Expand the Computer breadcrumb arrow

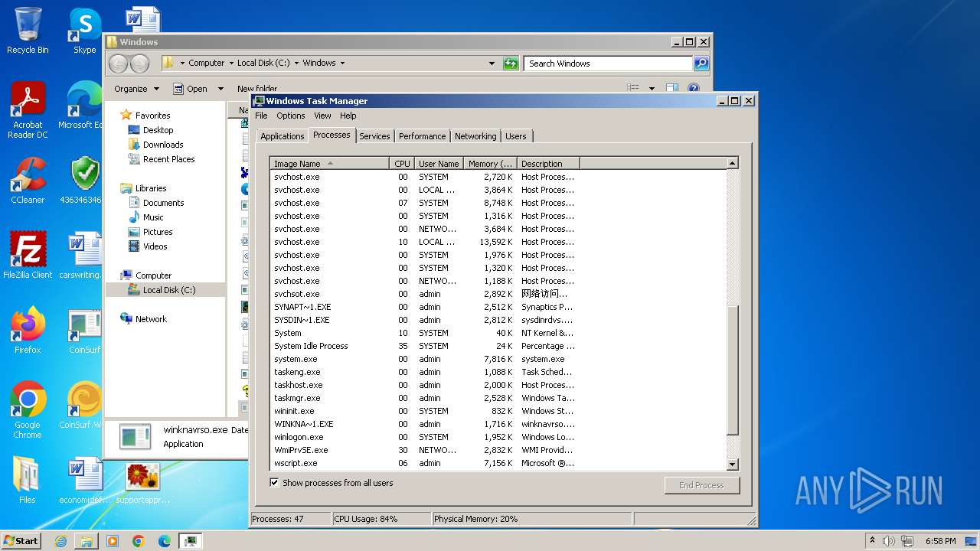click(231, 64)
